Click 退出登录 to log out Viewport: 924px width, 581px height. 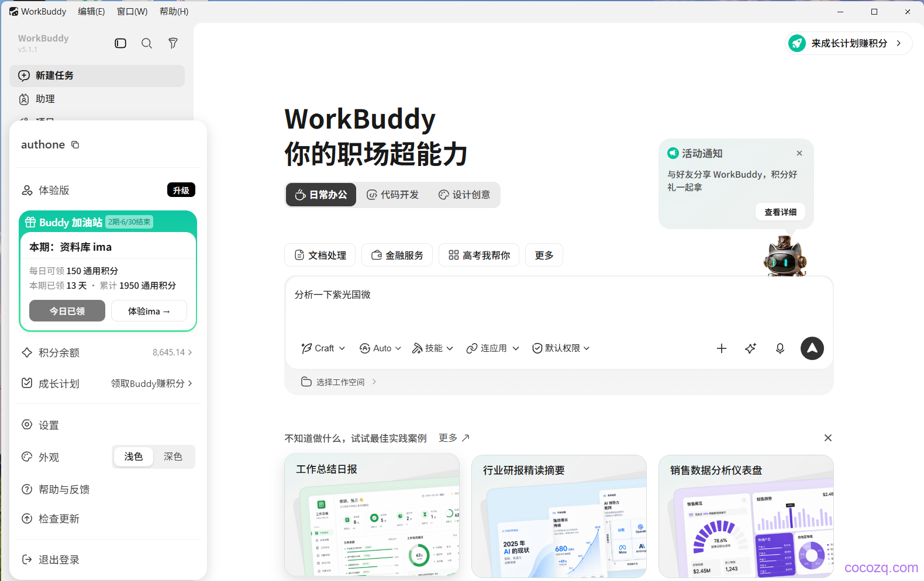click(x=107, y=559)
